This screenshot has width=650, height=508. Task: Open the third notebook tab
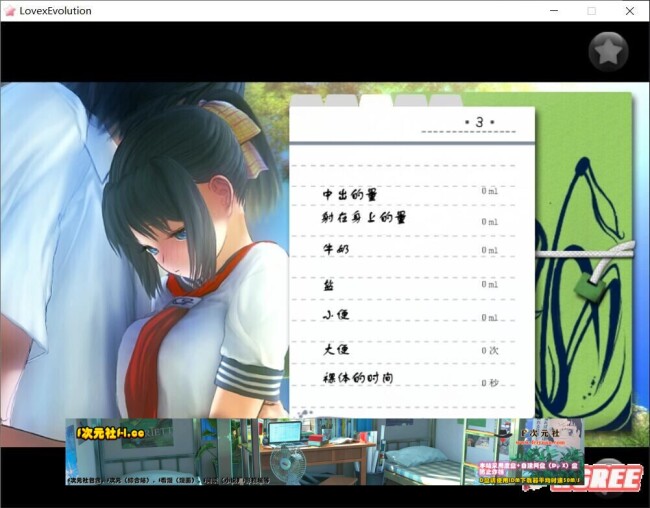pyautogui.click(x=376, y=100)
